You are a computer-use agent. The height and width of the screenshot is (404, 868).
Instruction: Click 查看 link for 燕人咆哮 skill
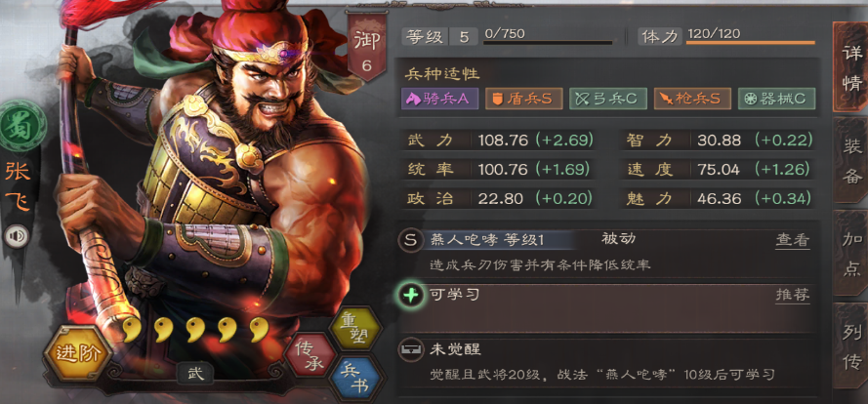click(792, 240)
